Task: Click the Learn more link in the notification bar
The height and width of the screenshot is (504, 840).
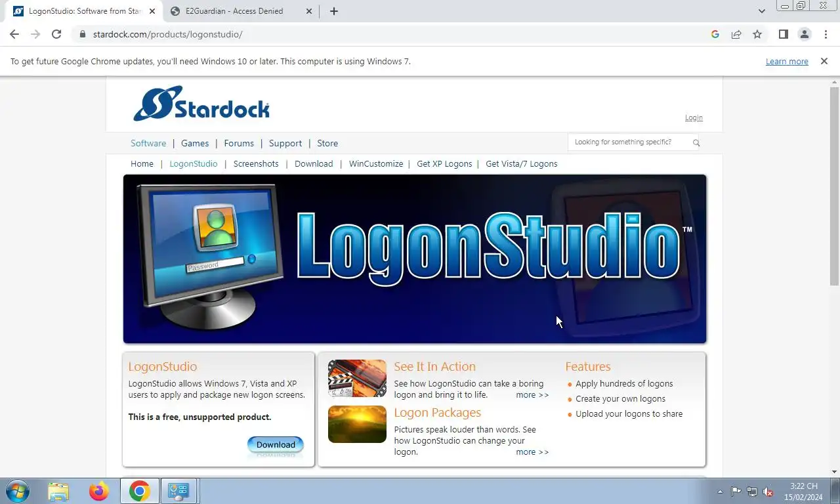Action: [787, 61]
